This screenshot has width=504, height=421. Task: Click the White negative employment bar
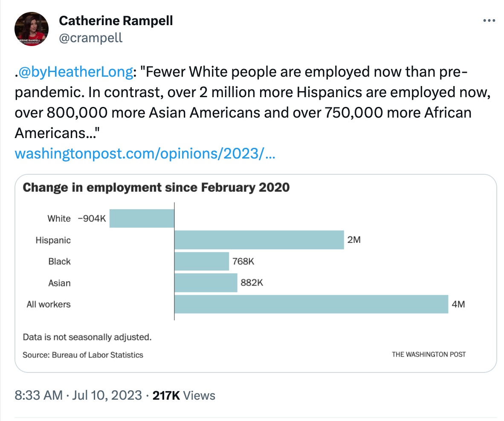[x=142, y=218]
